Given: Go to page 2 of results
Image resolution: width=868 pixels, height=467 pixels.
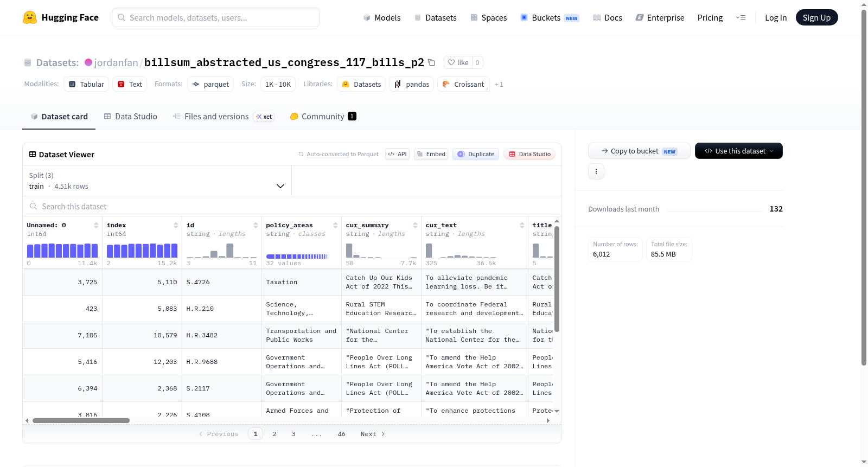Looking at the screenshot, I should 275,434.
